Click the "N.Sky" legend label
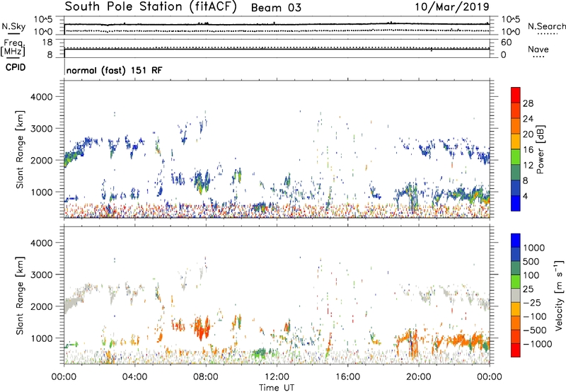This screenshot has height=392, width=566. 13,26
